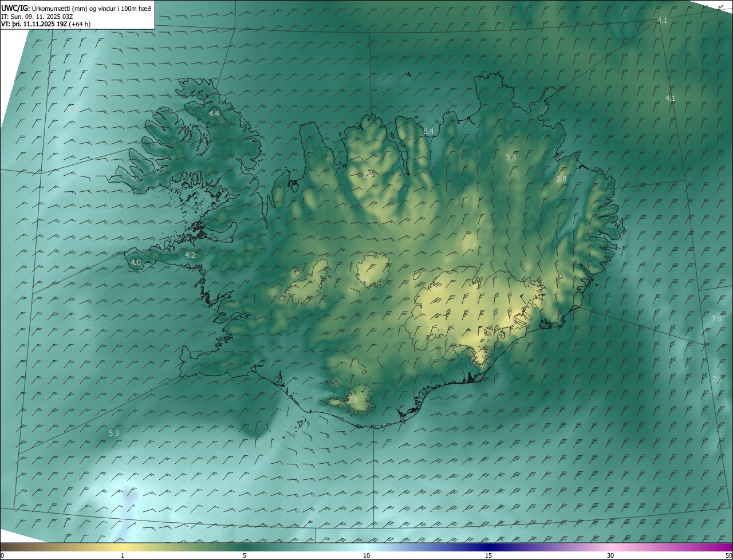Click the '5' tick on the color scale
Image resolution: width=733 pixels, height=560 pixels.
[245, 555]
